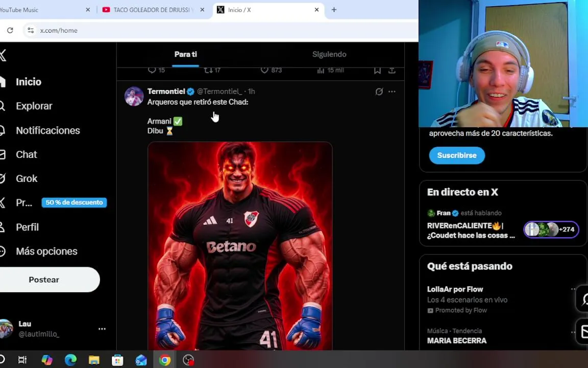Switch to the Siguiendo timeline tab

329,55
